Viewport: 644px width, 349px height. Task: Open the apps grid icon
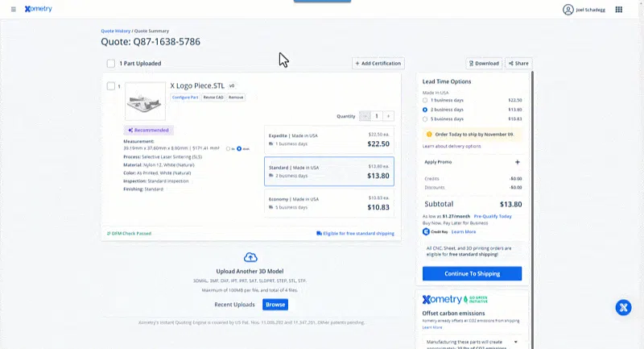(618, 10)
